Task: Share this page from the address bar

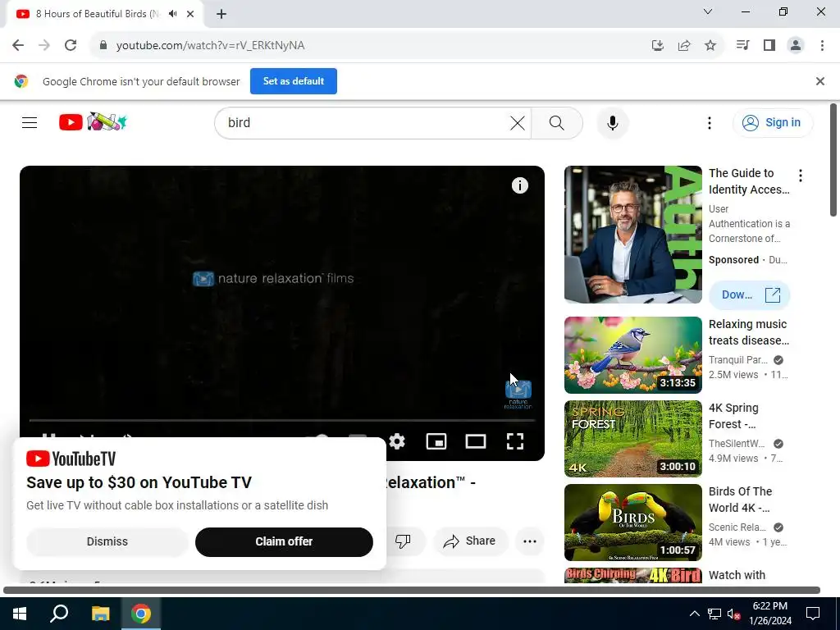Action: (x=684, y=46)
